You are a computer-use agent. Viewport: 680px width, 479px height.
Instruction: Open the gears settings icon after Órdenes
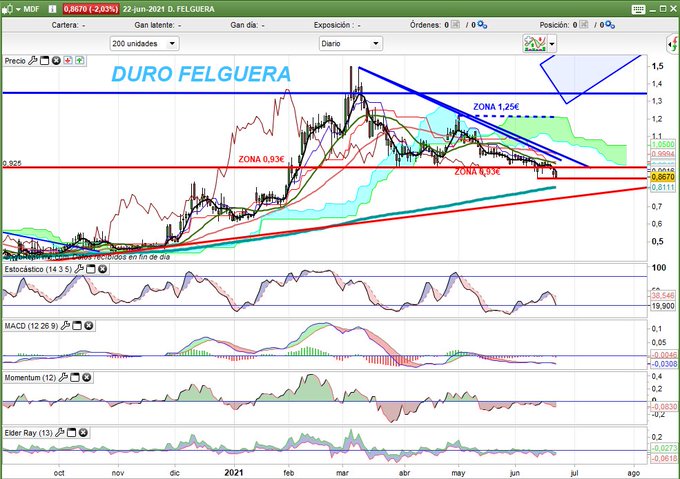[482, 25]
